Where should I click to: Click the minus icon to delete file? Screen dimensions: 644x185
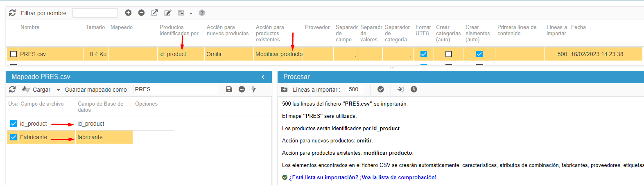141,13
